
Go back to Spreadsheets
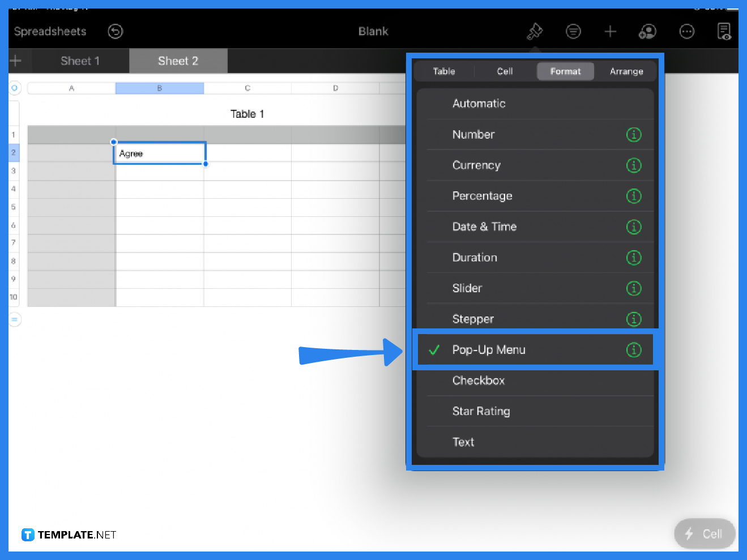tap(50, 31)
